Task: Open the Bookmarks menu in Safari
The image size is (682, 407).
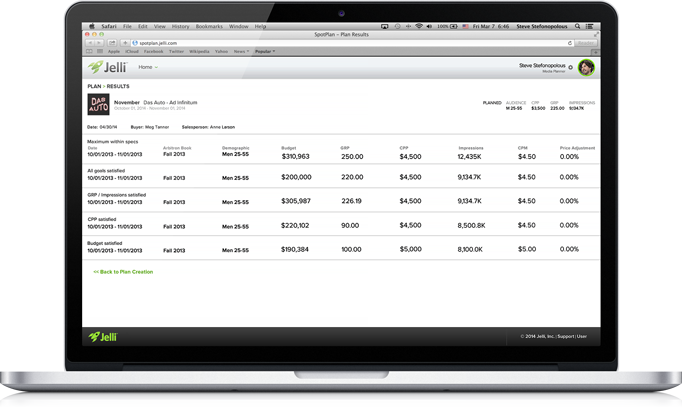Action: [209, 27]
